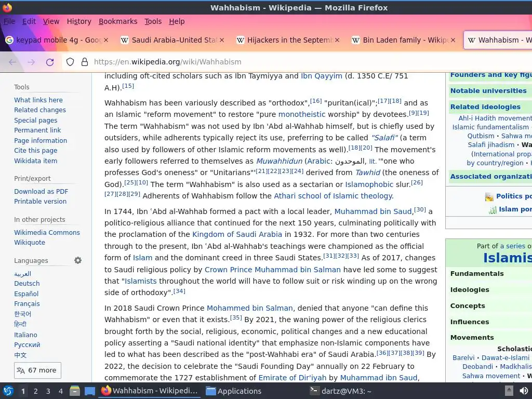Open the shield tracking protection icon
This screenshot has height=399, width=532.
pos(70,62)
